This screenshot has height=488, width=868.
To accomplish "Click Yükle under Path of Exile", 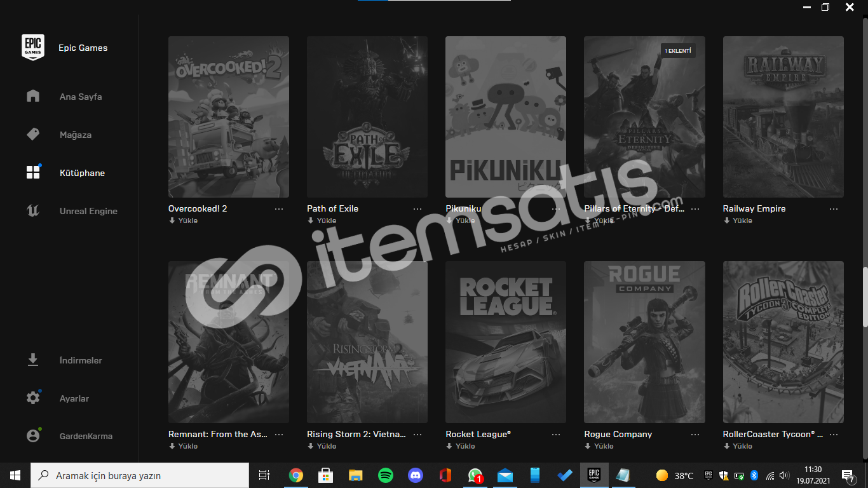I will (x=322, y=220).
